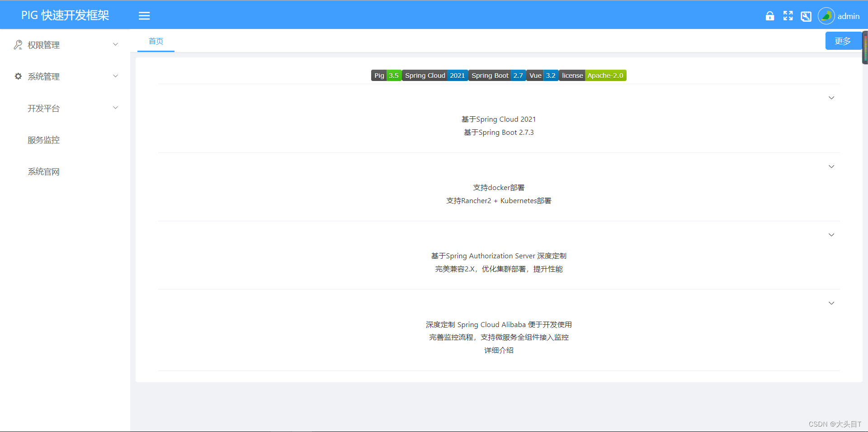The image size is (868, 432).
Task: Enter fullscreen mode via expand icon
Action: 788,16
